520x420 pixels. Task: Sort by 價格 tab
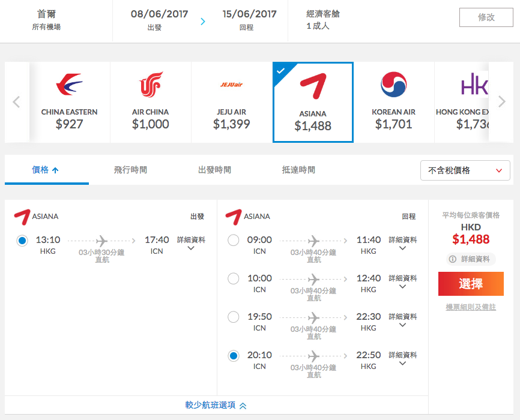click(x=47, y=170)
